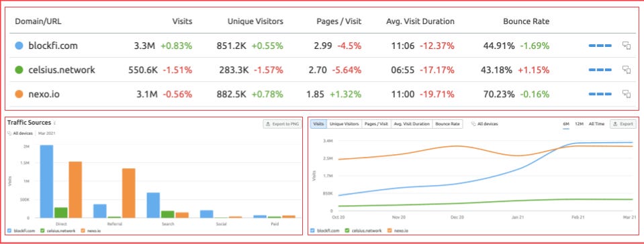
Task: Open the celsius.network domain link
Action: tap(62, 70)
